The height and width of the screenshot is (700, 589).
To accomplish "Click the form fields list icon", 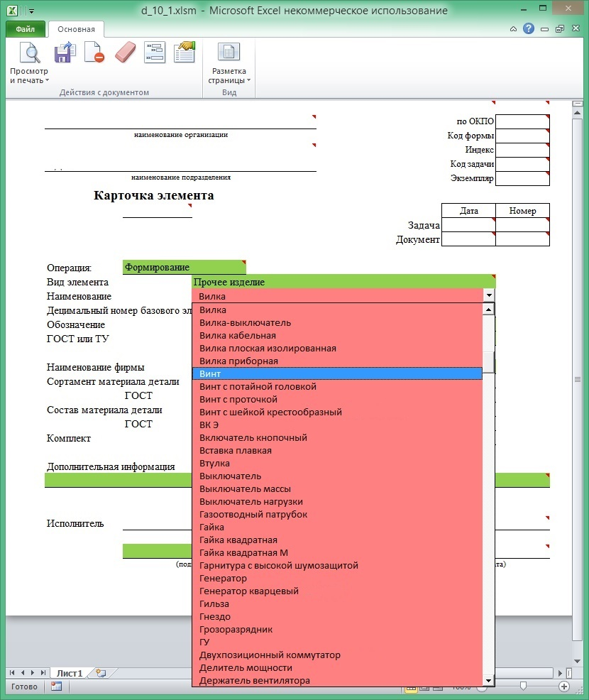I will coord(155,53).
